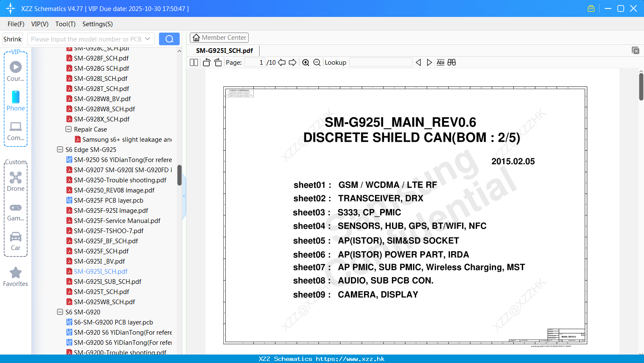Click the XZZ website link in status bar
Image resolution: width=644 pixels, height=363 pixels.
(x=350, y=359)
